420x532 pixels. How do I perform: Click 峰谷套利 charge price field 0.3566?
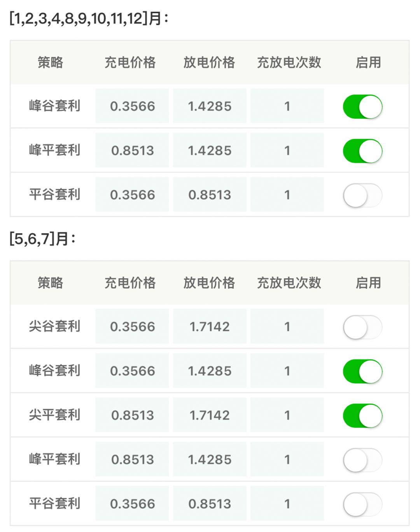point(132,106)
